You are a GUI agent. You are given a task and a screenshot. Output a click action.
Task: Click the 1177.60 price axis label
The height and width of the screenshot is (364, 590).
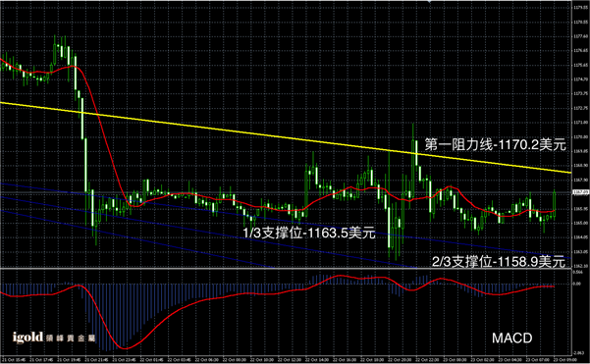tap(581, 36)
